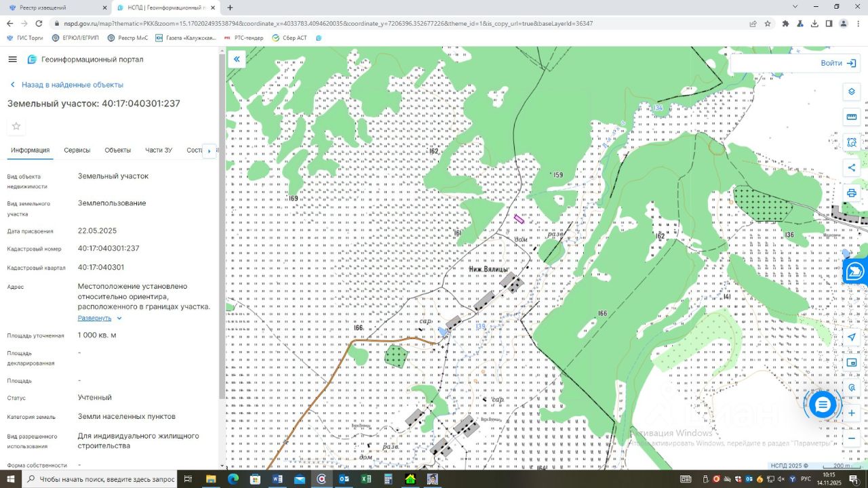
Task: Open the browser profile avatar
Action: (843, 23)
